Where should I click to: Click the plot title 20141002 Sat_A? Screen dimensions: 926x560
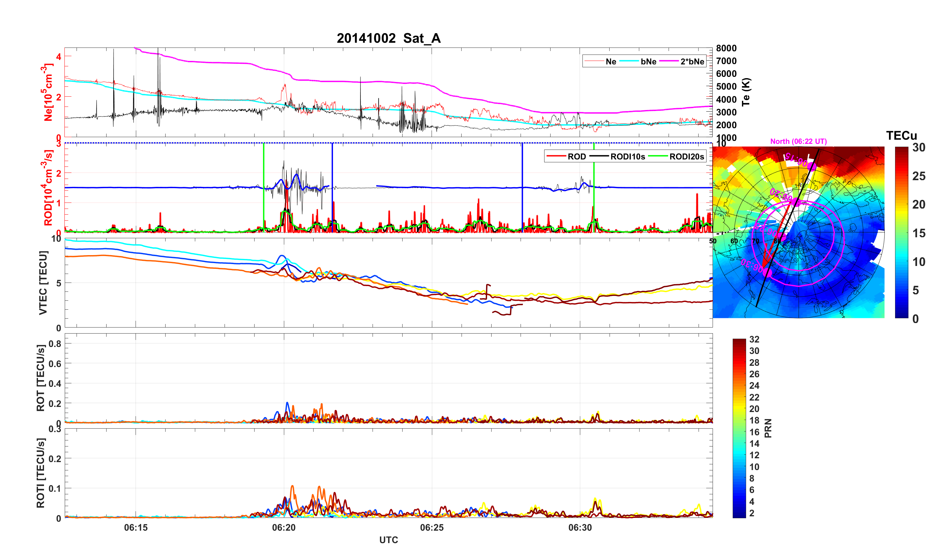[388, 38]
